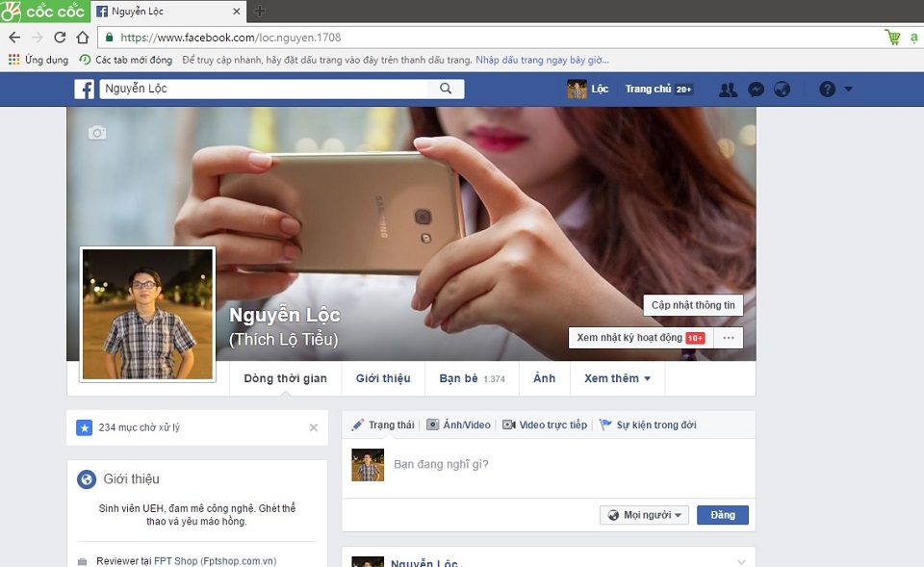
Task: Click the name Nguyễn Lộc on cover
Action: [285, 316]
